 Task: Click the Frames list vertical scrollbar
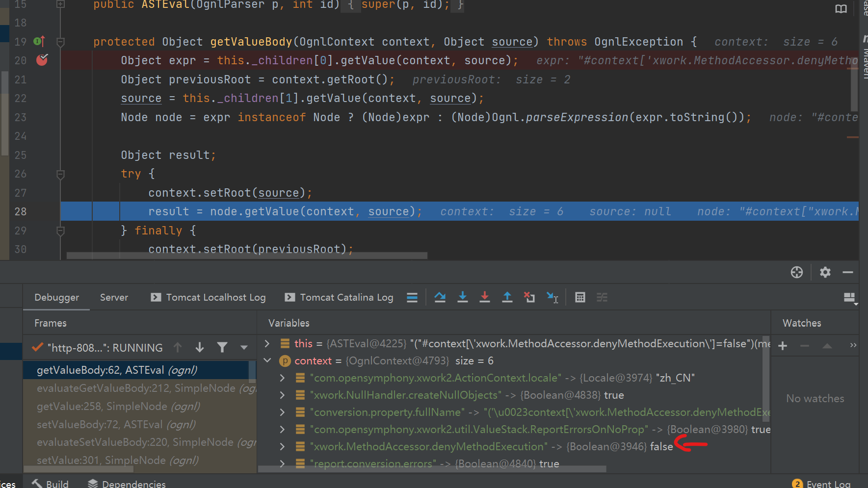(252, 372)
